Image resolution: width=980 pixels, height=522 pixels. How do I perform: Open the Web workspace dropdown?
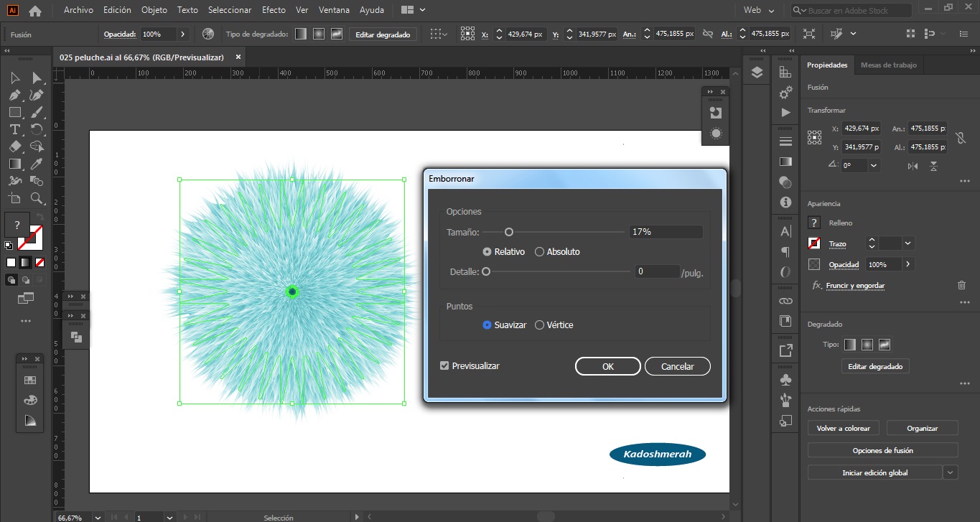[760, 11]
